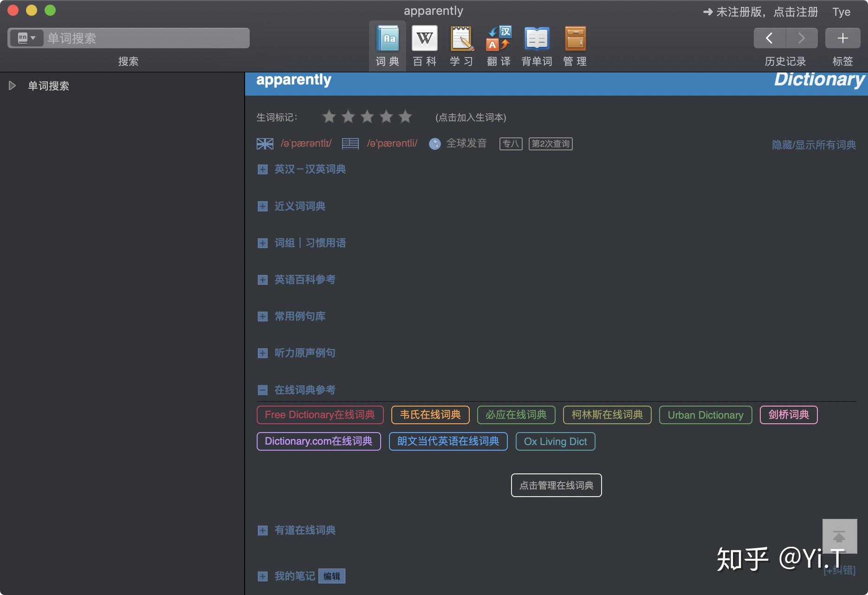Viewport: 868px width, 595px height.
Task: Open 韦氏在线词典 link
Action: coord(430,415)
